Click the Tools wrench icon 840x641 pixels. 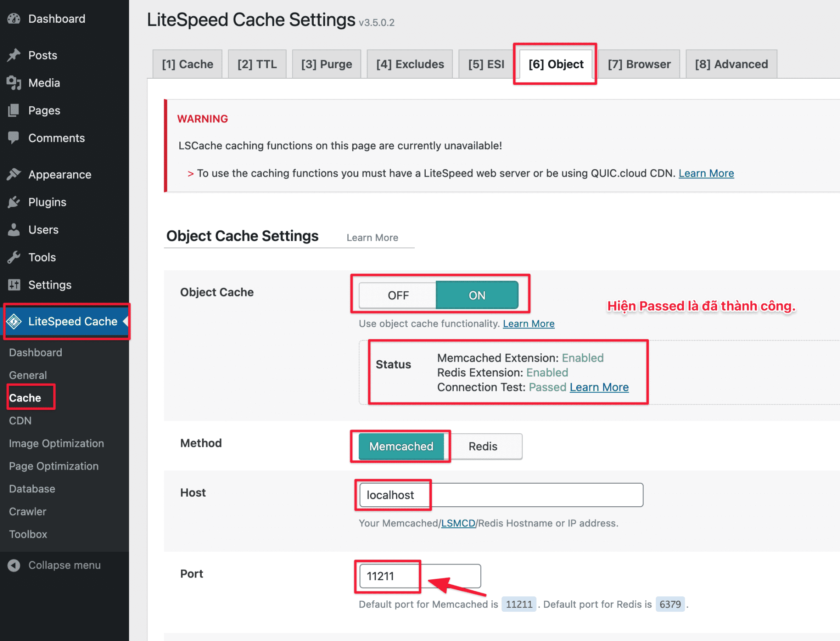pos(14,257)
